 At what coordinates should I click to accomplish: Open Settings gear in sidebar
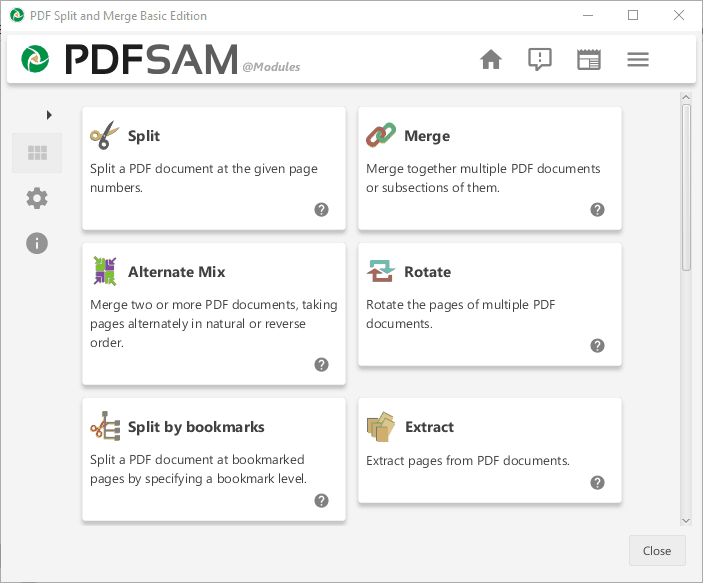(x=37, y=198)
